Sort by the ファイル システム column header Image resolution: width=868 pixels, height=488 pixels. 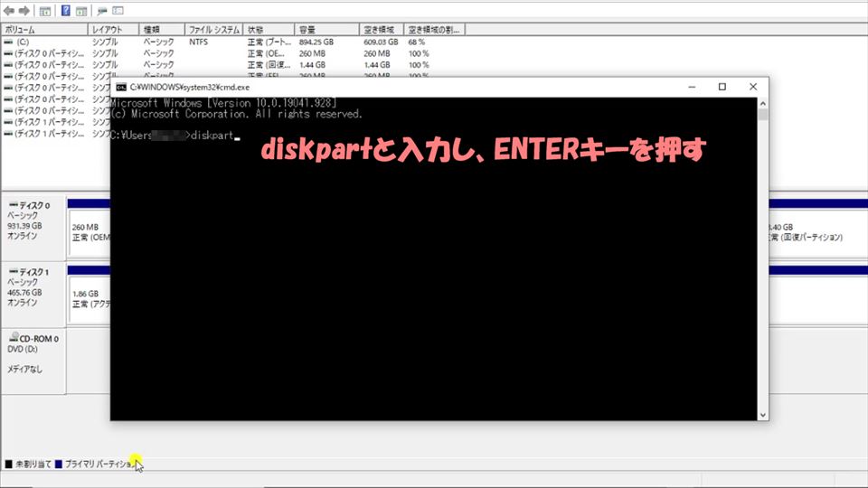tap(213, 30)
